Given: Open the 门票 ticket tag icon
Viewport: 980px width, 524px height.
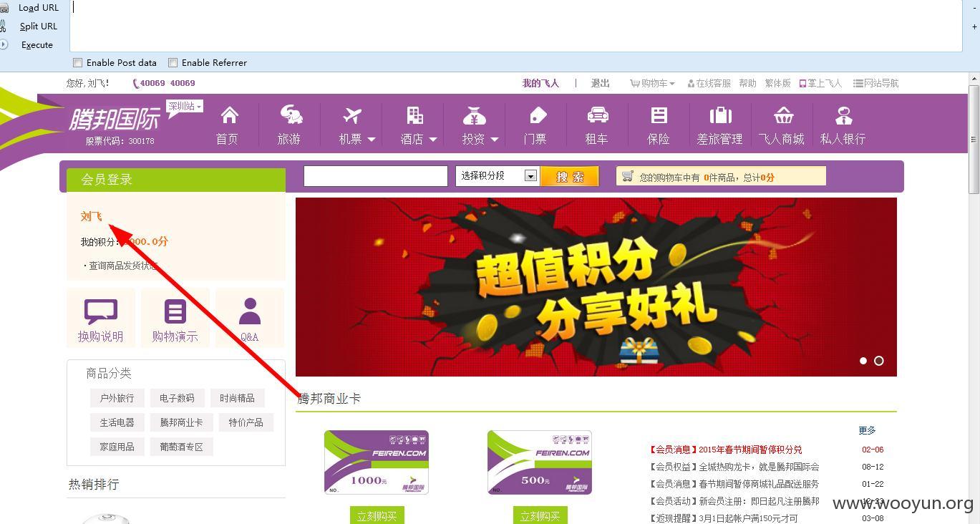Looking at the screenshot, I should (537, 115).
